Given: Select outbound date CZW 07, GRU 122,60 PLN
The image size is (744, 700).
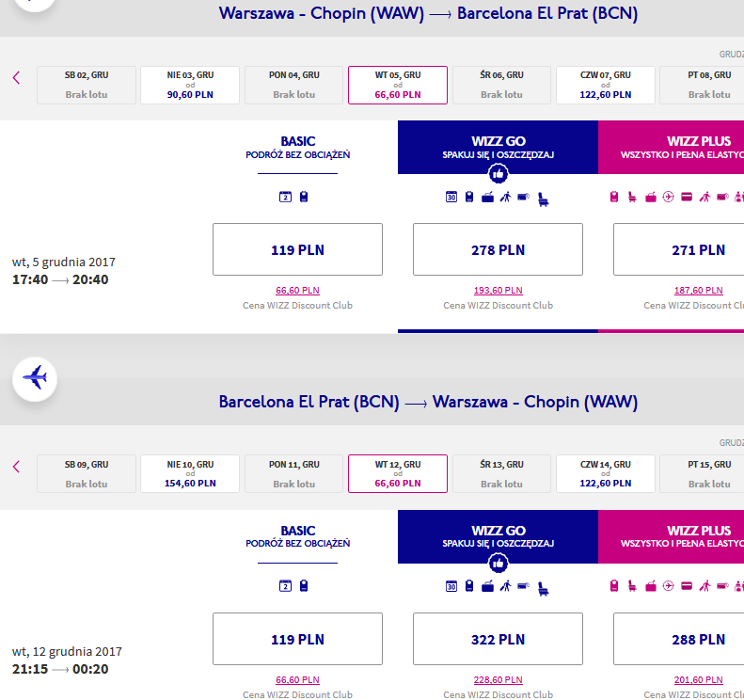Looking at the screenshot, I should click(606, 85).
